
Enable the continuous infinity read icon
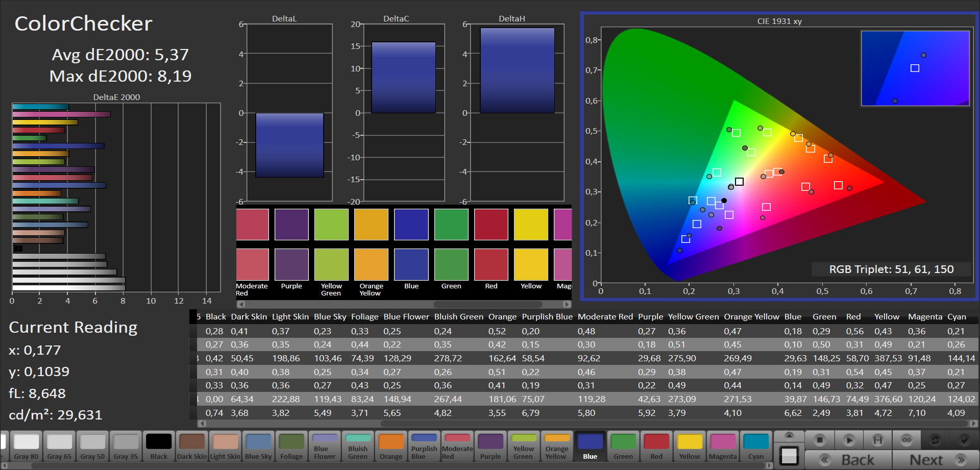pyautogui.click(x=906, y=440)
